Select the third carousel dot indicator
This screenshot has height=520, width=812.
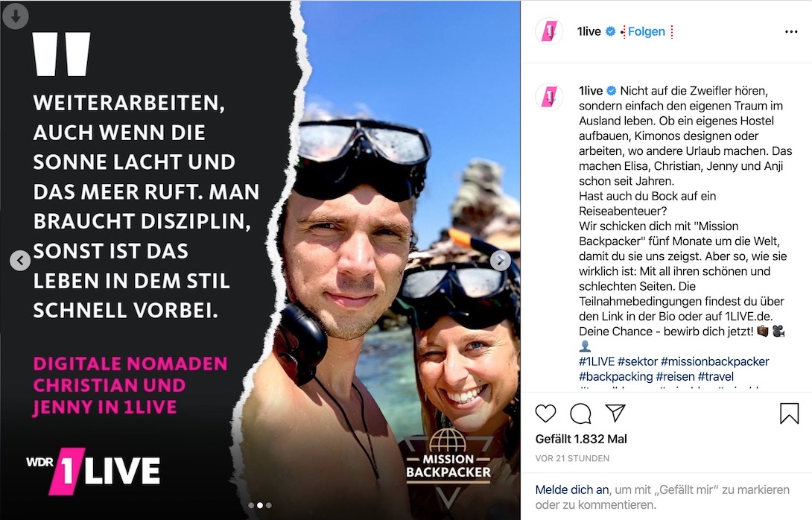tap(268, 505)
